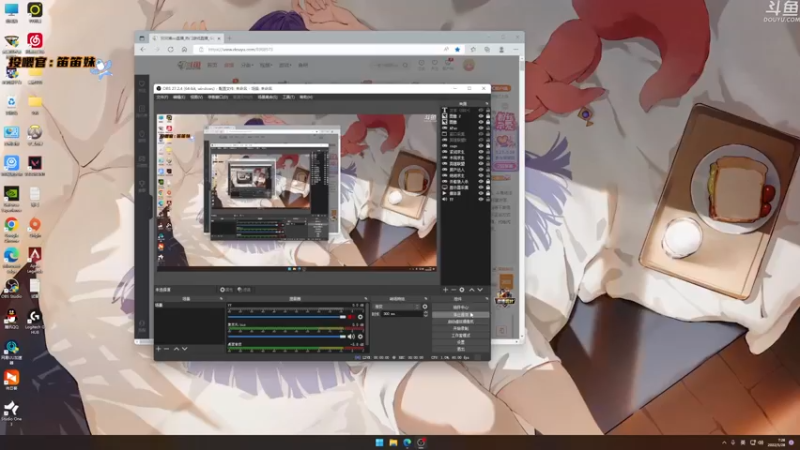This screenshot has height=450, width=800.
Task: Open Edge tab actions menu button
Action: point(142,38)
